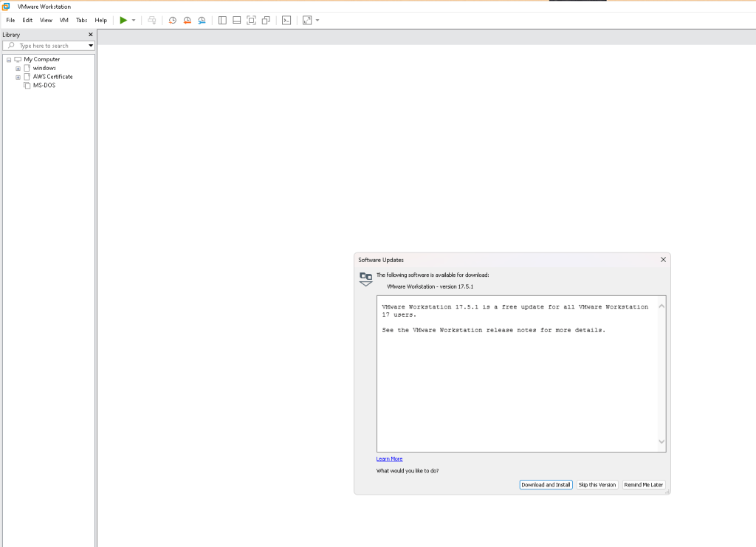
Task: Click the Skip this Version button
Action: point(597,485)
